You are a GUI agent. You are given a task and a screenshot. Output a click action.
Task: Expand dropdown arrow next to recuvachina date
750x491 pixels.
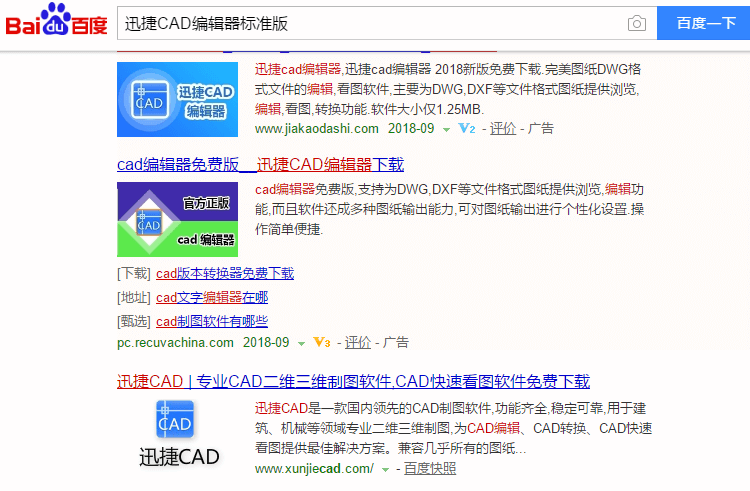(x=301, y=344)
